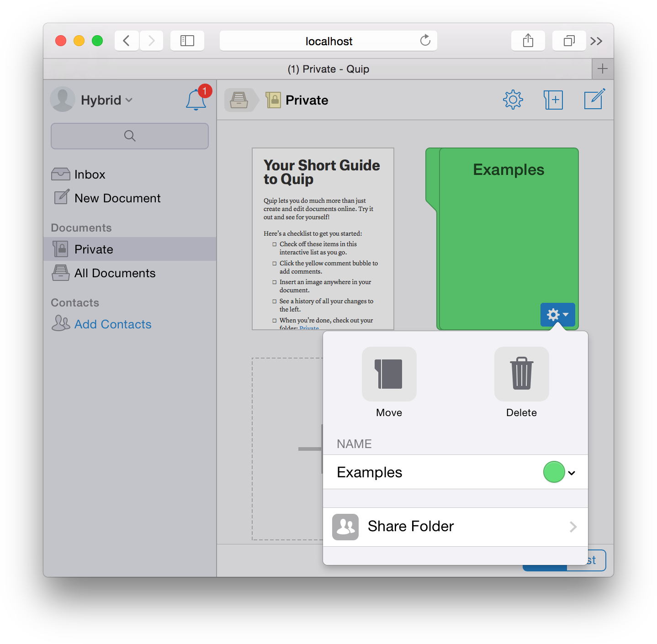Open Private folder in sidebar
The width and height of the screenshot is (657, 644).
coord(94,249)
